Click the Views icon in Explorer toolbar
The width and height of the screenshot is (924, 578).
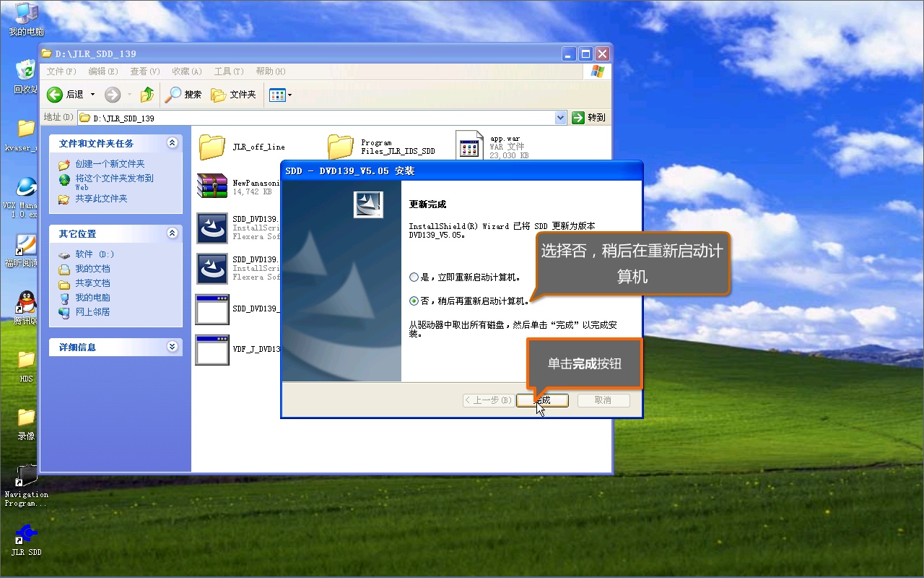[x=277, y=95]
